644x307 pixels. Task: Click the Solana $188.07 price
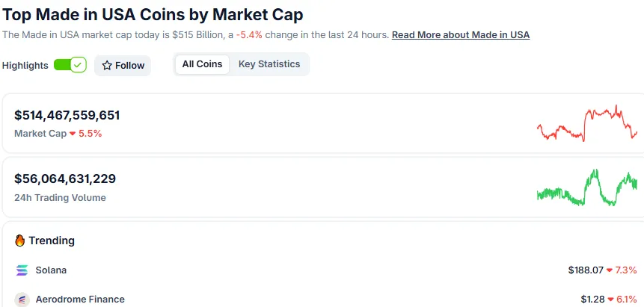pyautogui.click(x=585, y=270)
